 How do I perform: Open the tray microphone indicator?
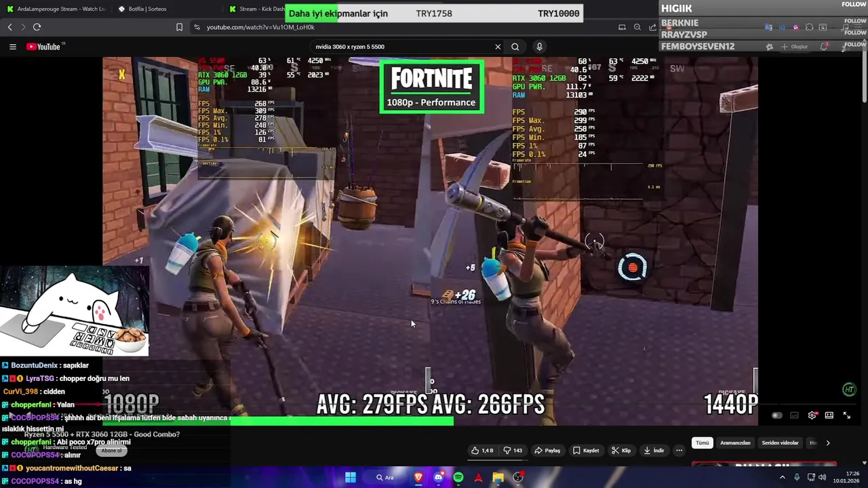pos(797,478)
